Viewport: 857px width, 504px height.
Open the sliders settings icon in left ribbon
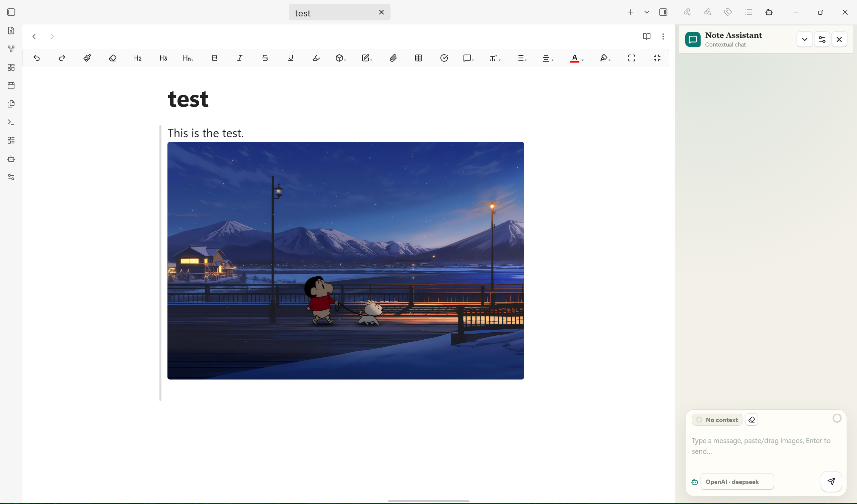coord(11,177)
